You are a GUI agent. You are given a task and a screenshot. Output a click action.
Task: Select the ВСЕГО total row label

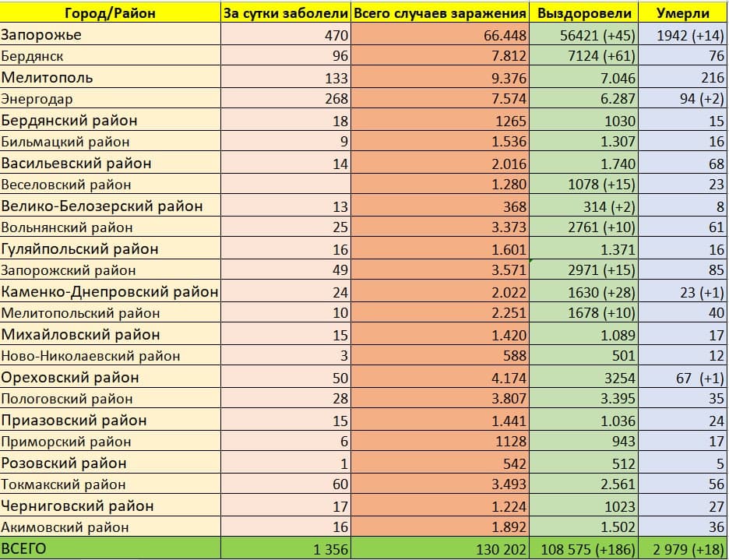click(24, 549)
